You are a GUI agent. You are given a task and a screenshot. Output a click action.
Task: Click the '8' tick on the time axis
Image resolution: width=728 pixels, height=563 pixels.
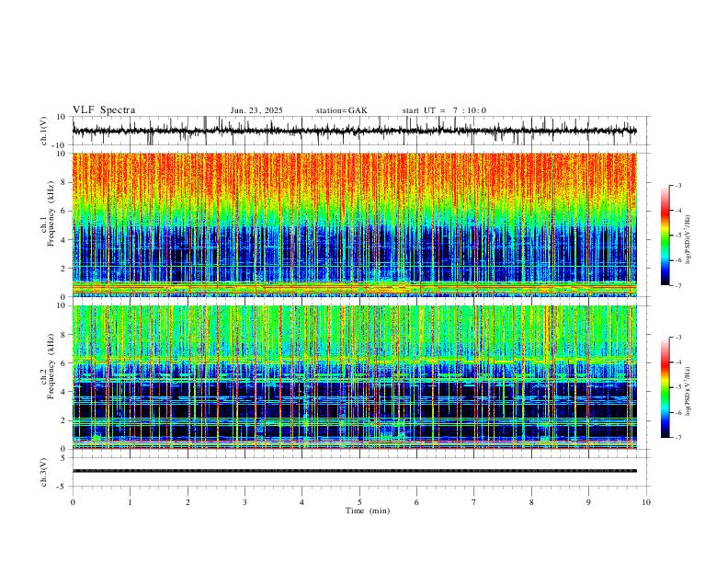[x=531, y=502]
